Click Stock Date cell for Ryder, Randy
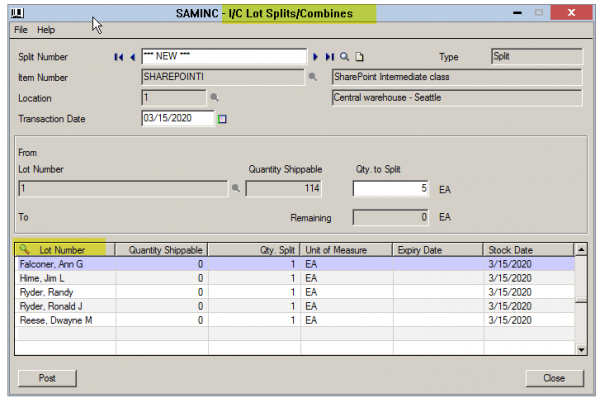This screenshot has width=600, height=398. (529, 292)
